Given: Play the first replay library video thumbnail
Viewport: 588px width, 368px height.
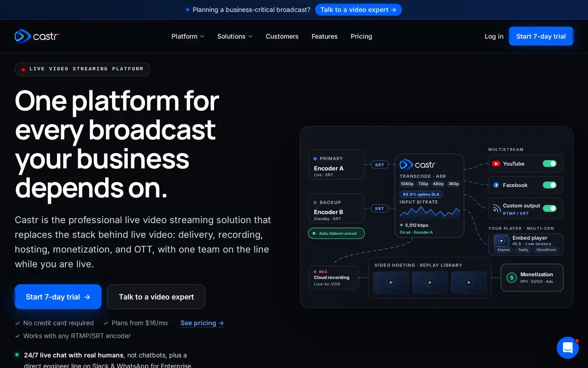Looking at the screenshot, I should 391,282.
